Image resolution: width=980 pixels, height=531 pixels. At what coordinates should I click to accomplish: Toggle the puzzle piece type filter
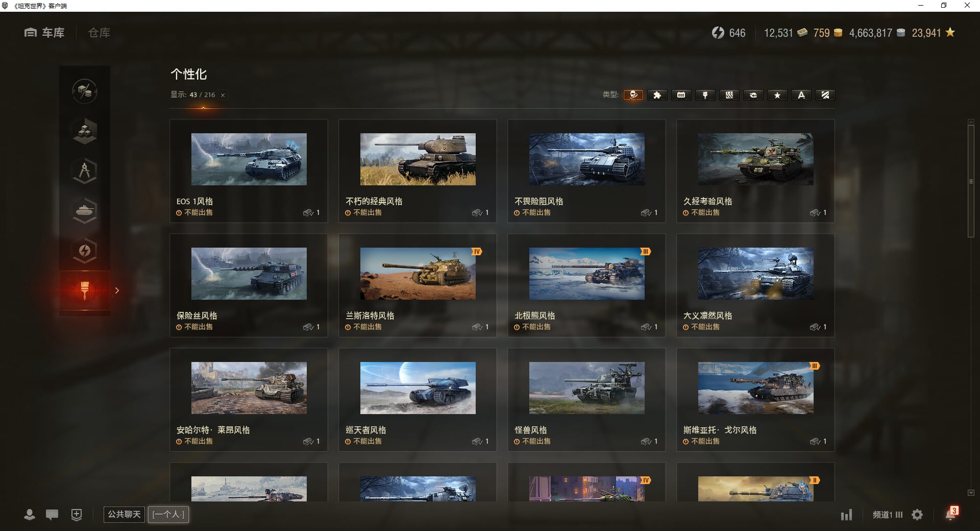657,95
